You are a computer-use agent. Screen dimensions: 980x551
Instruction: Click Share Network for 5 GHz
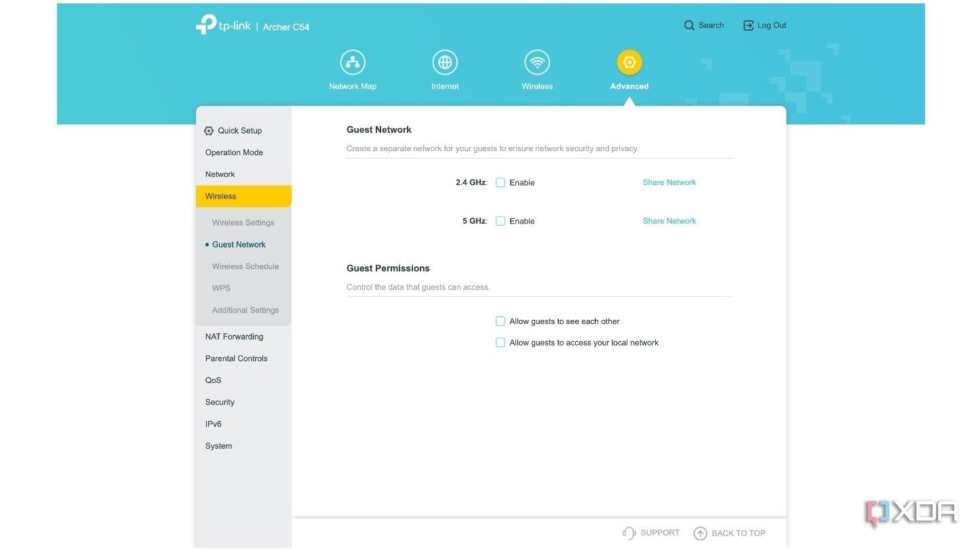point(669,221)
